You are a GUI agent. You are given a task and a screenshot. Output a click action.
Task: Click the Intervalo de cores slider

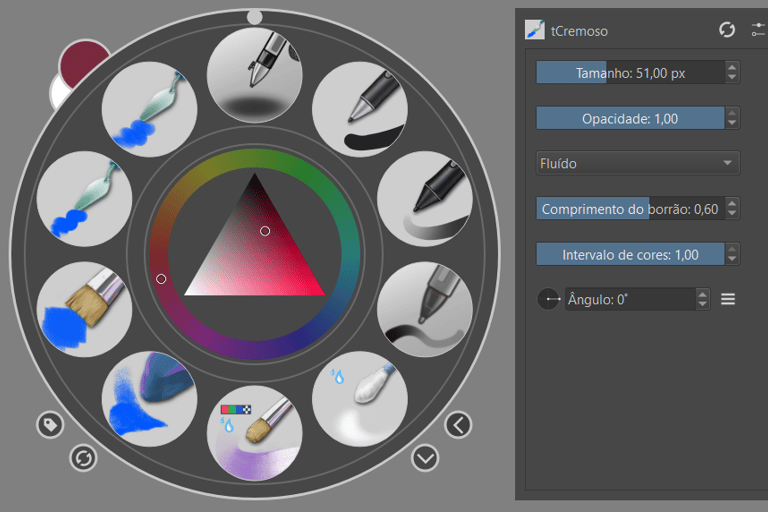630,254
